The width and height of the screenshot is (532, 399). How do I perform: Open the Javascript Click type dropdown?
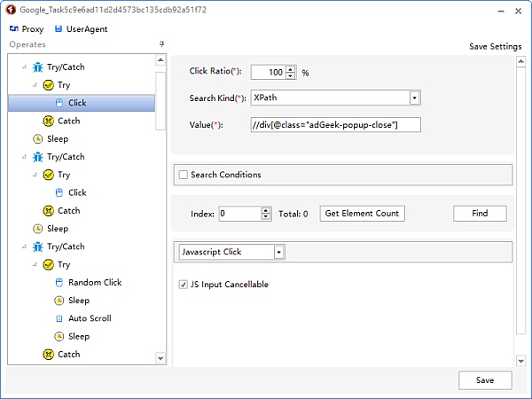pos(279,252)
